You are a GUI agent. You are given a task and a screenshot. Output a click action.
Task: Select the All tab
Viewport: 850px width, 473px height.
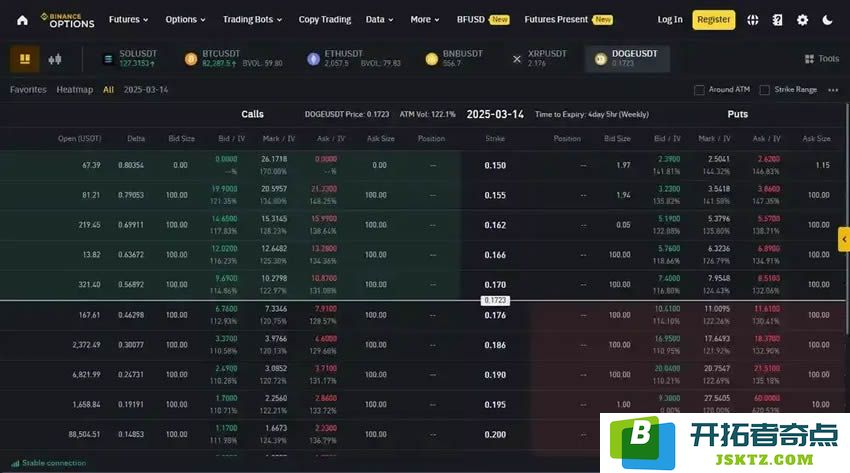pyautogui.click(x=108, y=89)
